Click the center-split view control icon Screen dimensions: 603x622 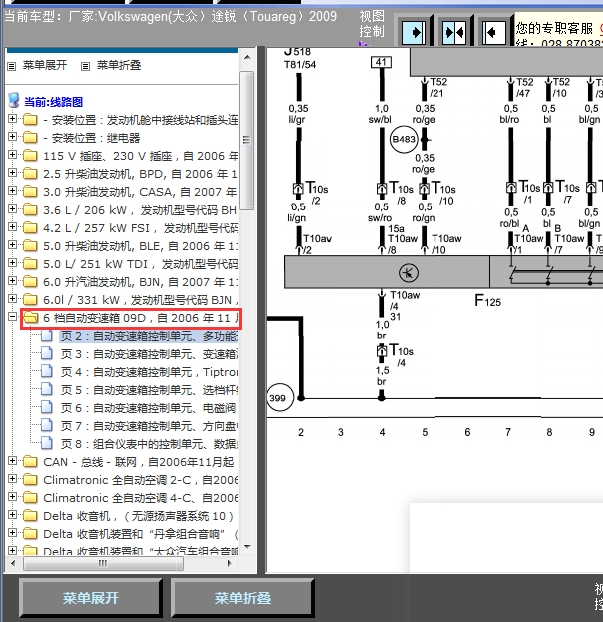click(x=454, y=32)
